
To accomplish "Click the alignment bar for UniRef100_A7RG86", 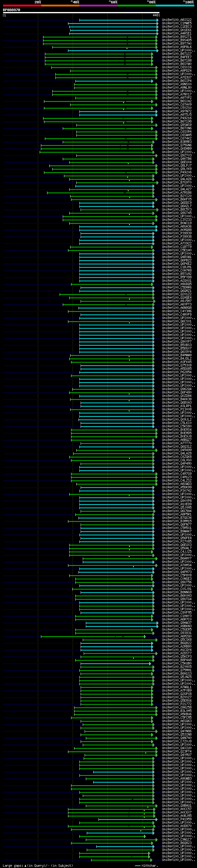I will 101,193.
